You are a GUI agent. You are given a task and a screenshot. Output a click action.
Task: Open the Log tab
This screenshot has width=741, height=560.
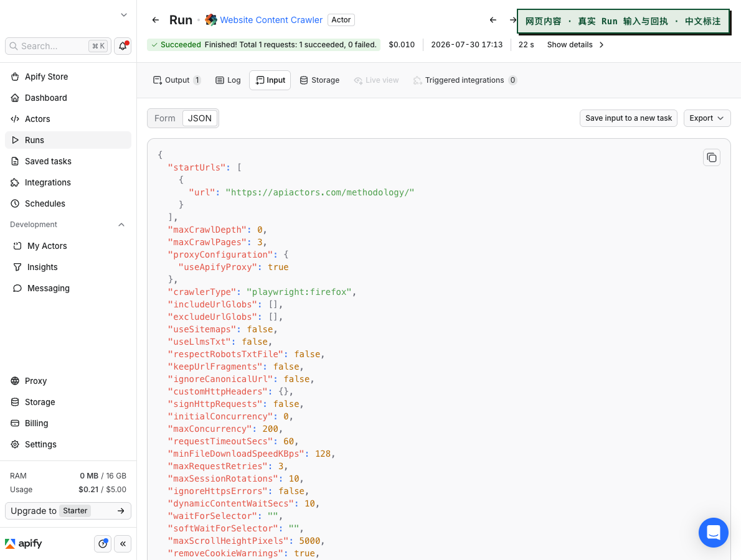[228, 80]
